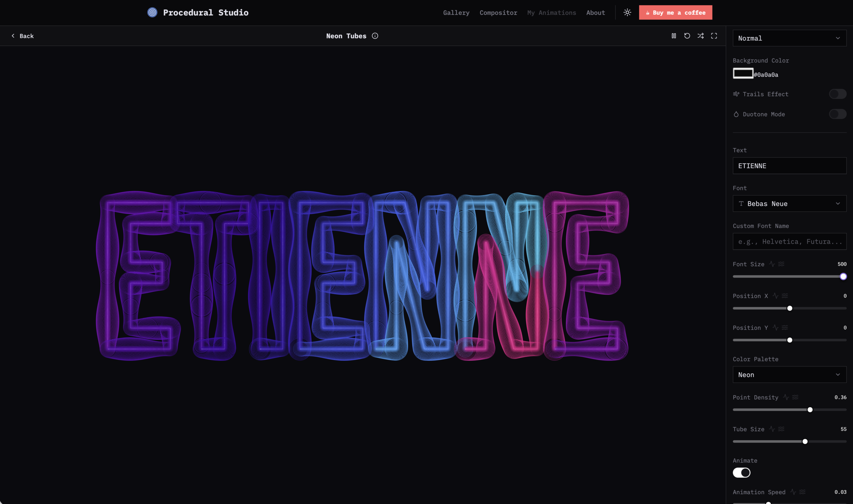The image size is (853, 504).
Task: Click the Procedural Studio logo icon
Action: tap(152, 13)
